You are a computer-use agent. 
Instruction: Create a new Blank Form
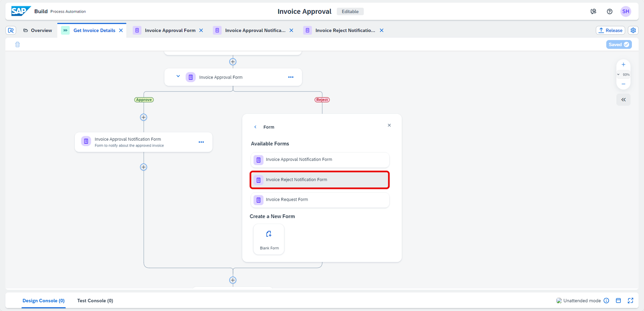(269, 239)
